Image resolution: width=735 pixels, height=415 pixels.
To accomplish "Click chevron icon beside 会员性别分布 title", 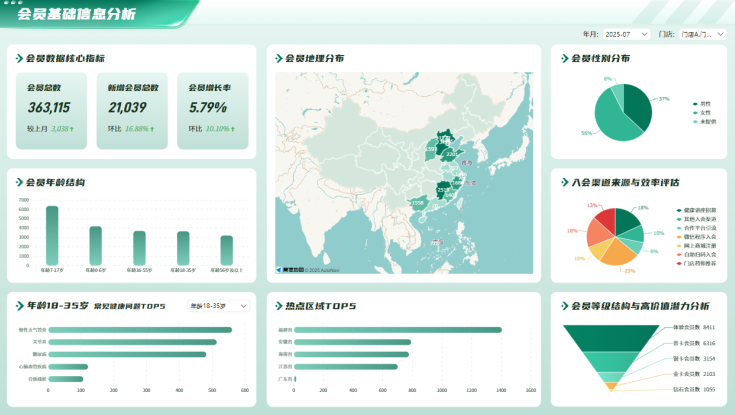I will coord(563,59).
